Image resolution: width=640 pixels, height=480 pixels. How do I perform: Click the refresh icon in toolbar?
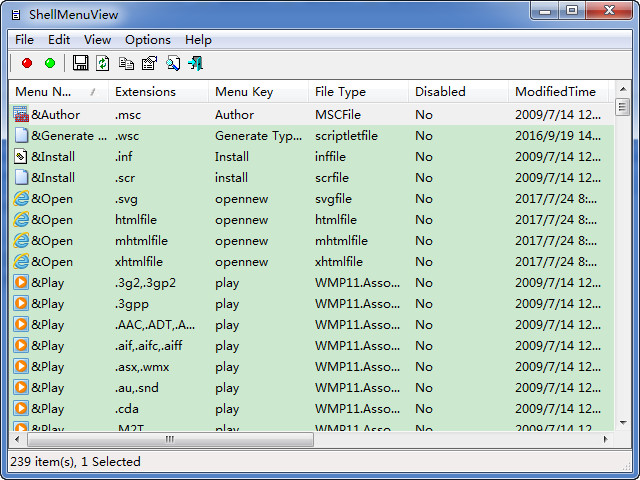click(x=103, y=63)
